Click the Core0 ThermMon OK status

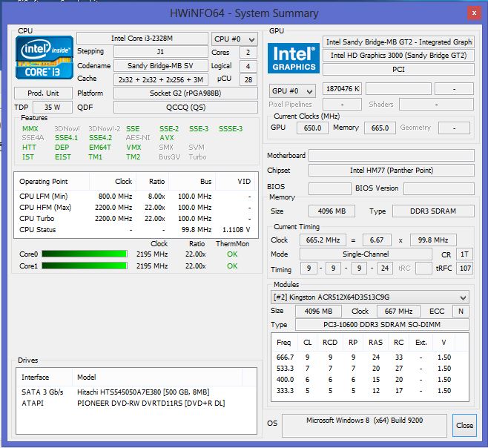point(232,254)
